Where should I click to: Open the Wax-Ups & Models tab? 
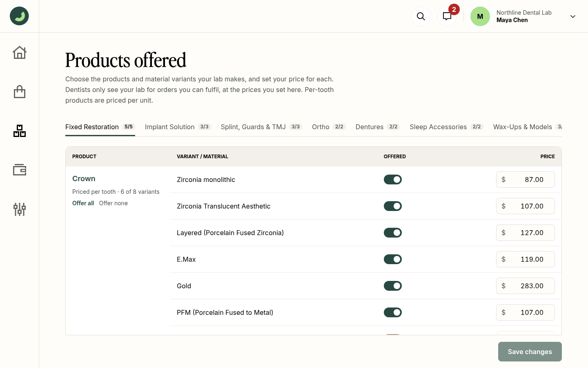tap(528, 127)
